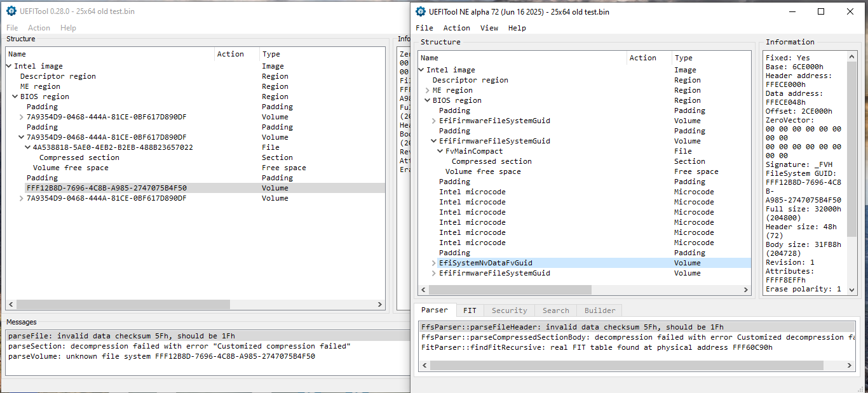
Task: Switch to the FIT tab
Action: point(470,310)
